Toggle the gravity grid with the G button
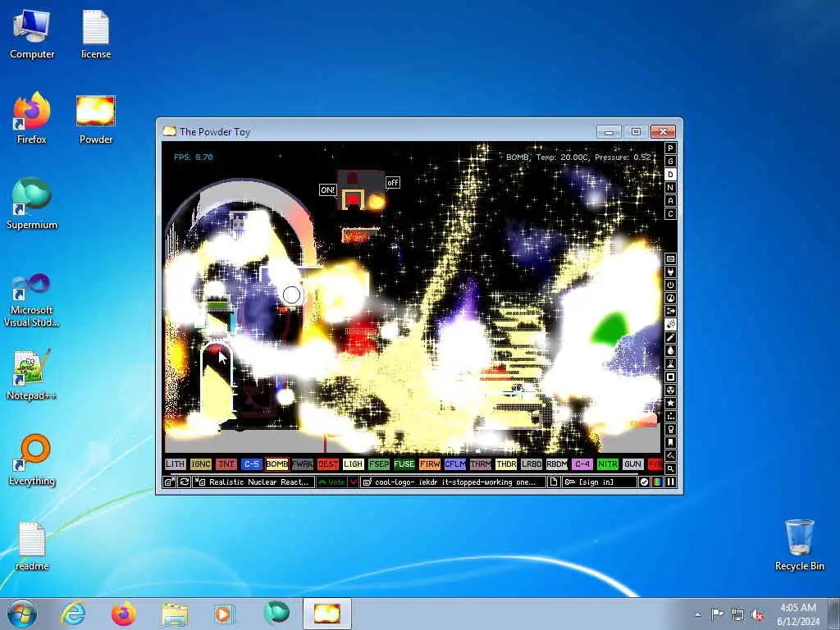Viewport: 840px width, 630px height. click(x=670, y=162)
